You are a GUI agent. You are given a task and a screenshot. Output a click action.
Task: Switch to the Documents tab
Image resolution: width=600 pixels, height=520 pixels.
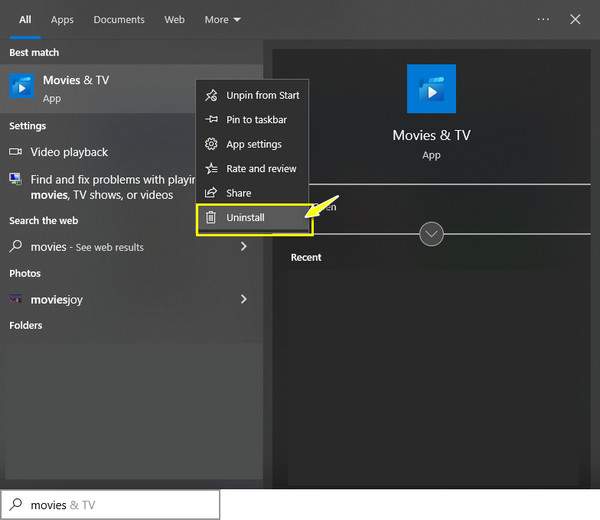pos(119,20)
